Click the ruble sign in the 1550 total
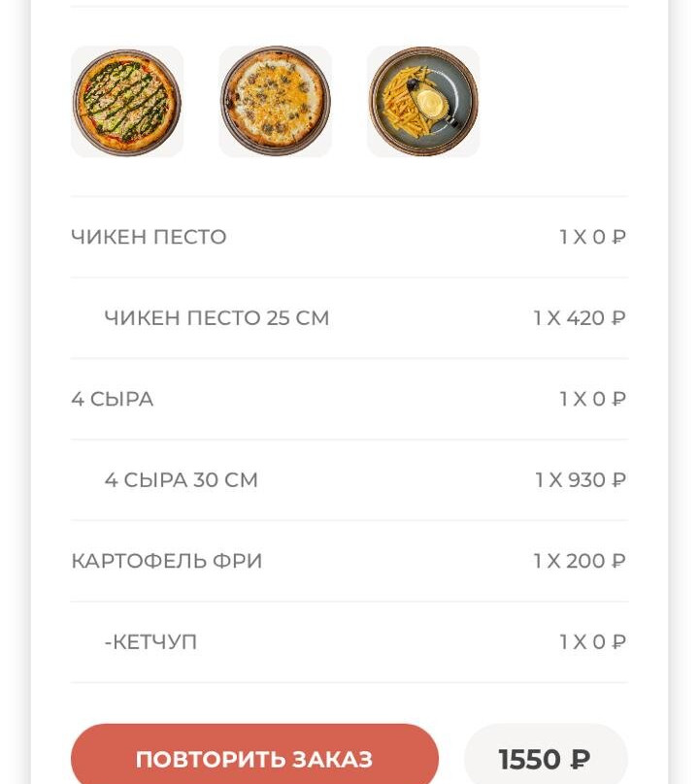The width and height of the screenshot is (699, 784). tap(581, 759)
